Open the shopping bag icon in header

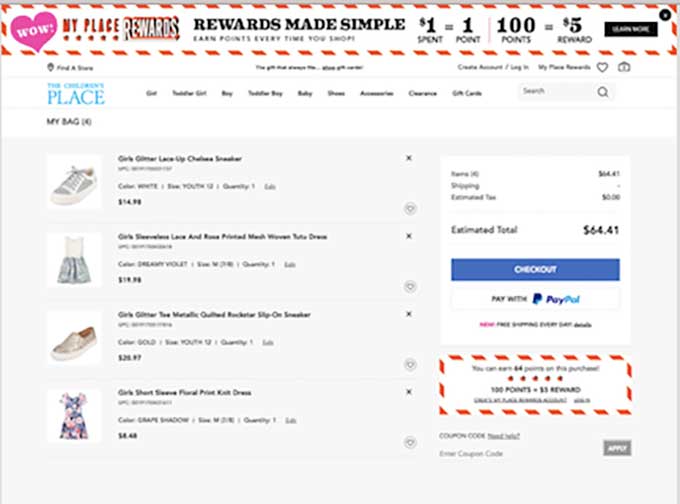624,67
